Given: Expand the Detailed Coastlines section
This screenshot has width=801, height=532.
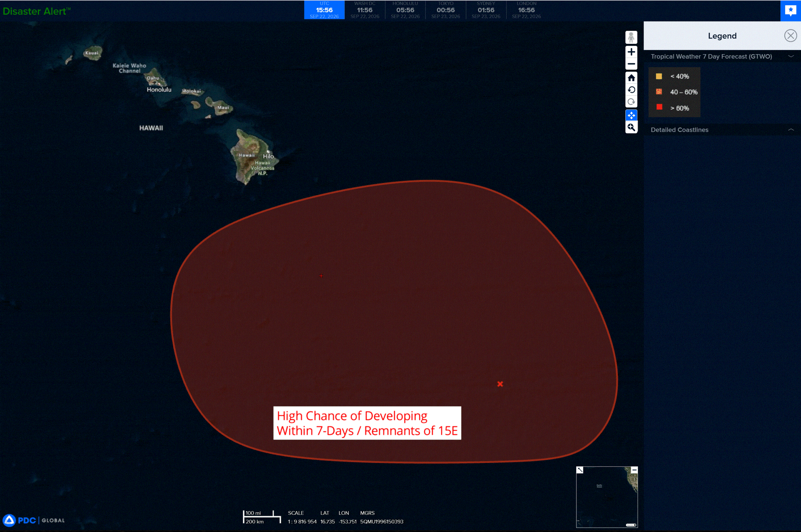Looking at the screenshot, I should tap(791, 130).
